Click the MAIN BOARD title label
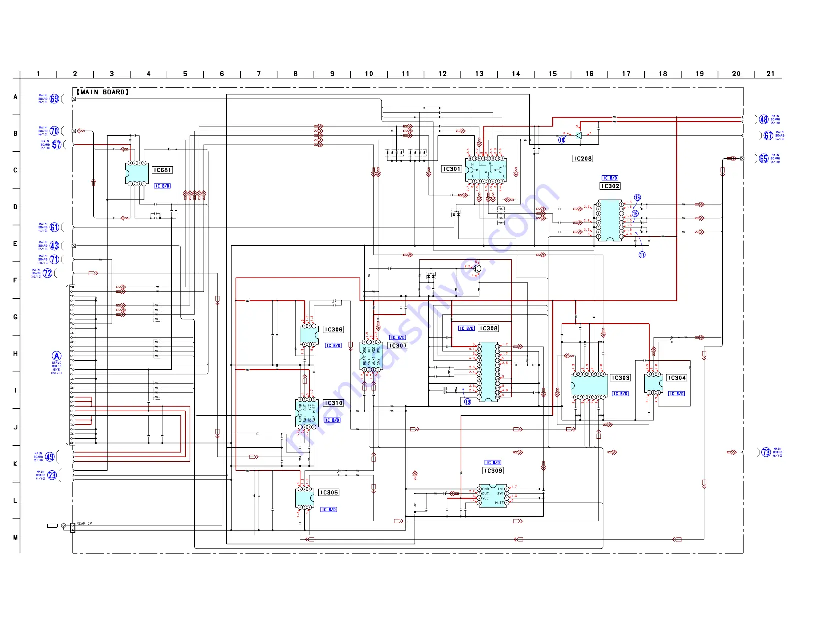 [x=103, y=92]
